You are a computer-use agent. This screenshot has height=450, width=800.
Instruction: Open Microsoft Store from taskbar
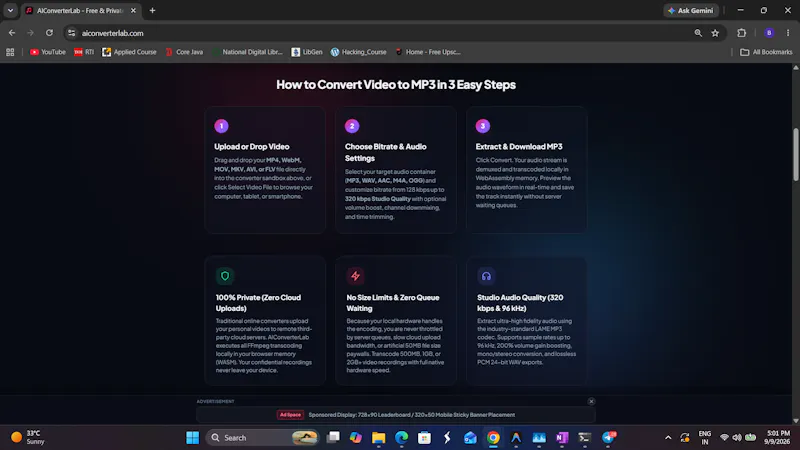point(424,438)
